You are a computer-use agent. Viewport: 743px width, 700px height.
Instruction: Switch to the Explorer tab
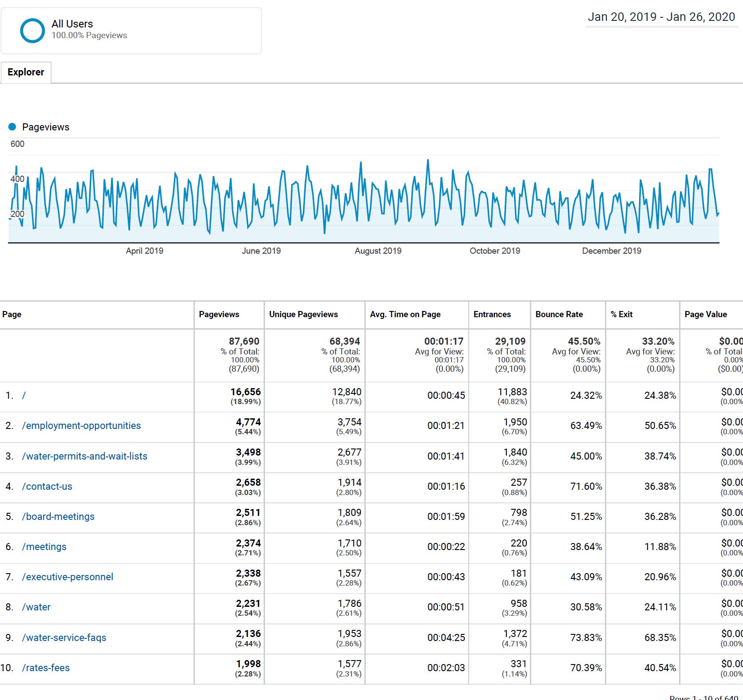pyautogui.click(x=26, y=72)
